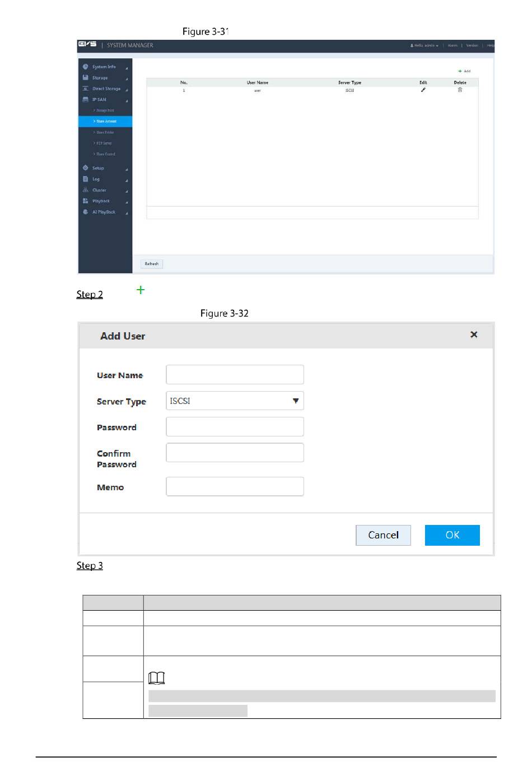Expand the Playback menu arrow

coord(127,202)
